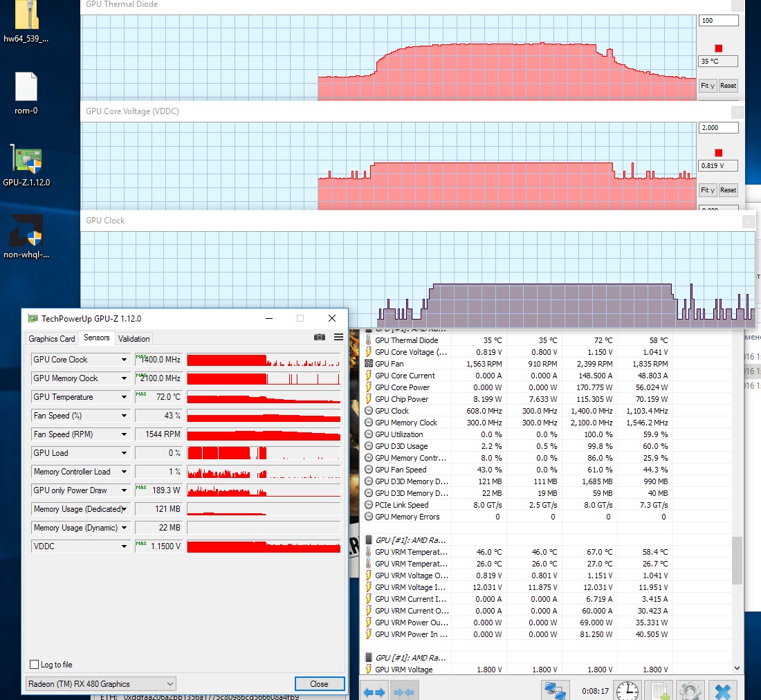
Task: Open GPU Temperature sensor dropdown
Action: [x=125, y=397]
